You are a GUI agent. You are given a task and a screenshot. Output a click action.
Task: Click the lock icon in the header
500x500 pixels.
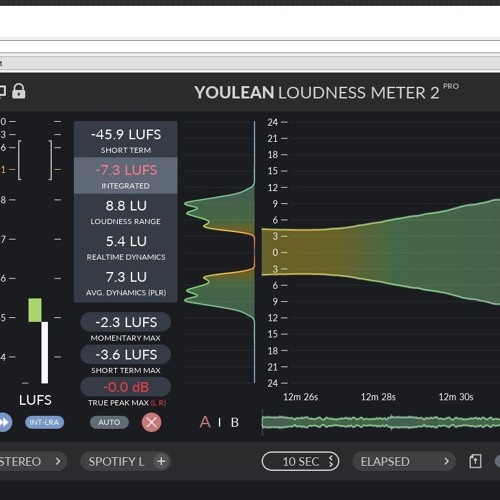pyautogui.click(x=19, y=91)
